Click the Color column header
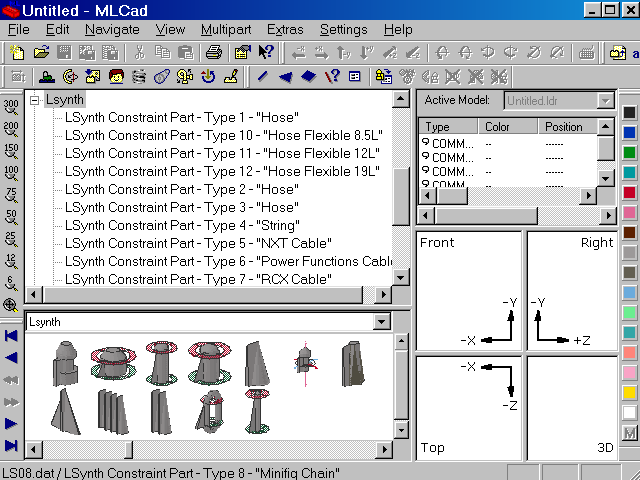The width and height of the screenshot is (640, 480). 508,127
